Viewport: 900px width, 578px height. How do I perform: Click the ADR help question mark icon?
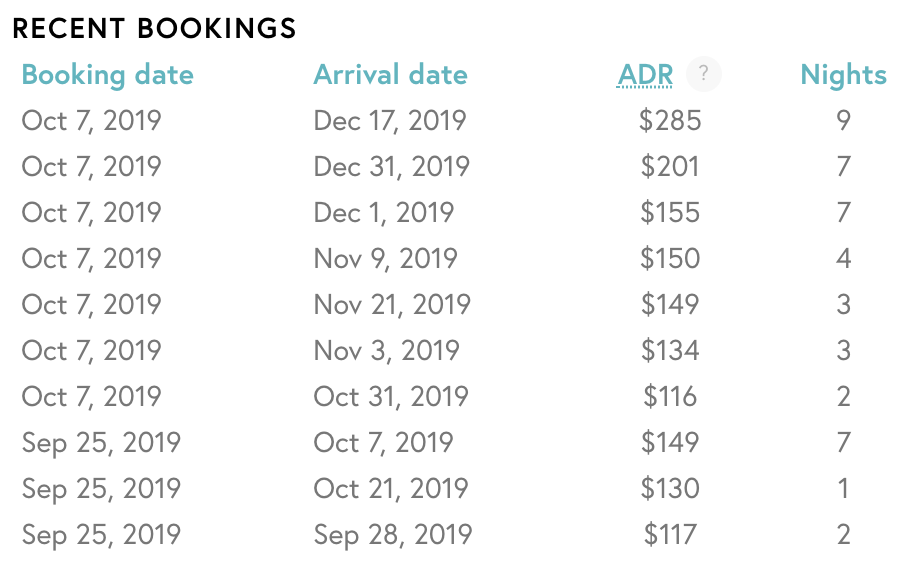coord(703,74)
